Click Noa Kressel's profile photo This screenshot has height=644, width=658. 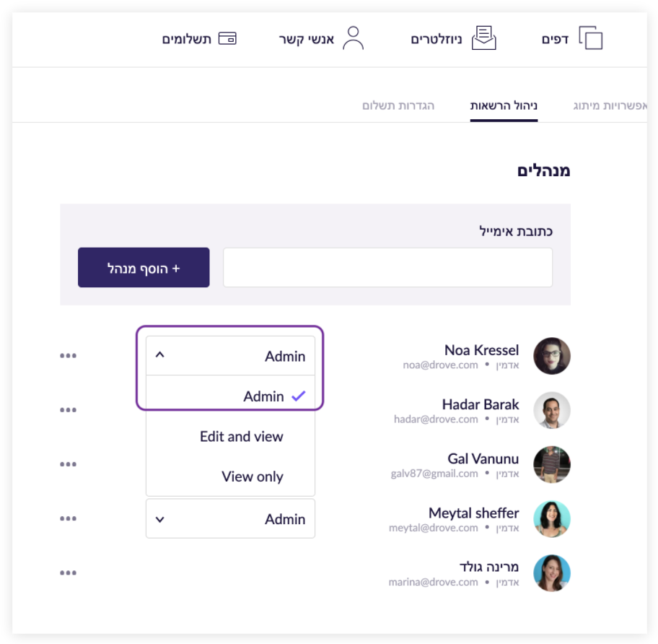pos(552,356)
